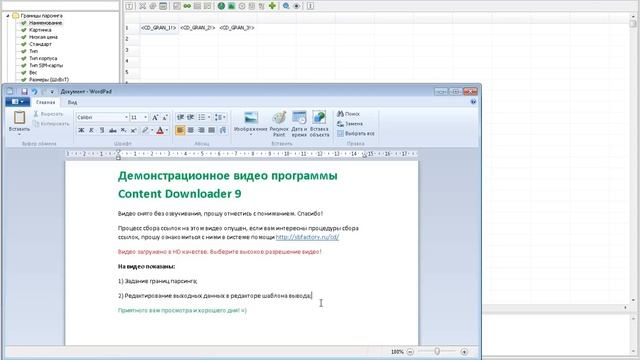Click the green plus toolbar icon
The height and width of the screenshot is (360, 640).
(x=272, y=6)
